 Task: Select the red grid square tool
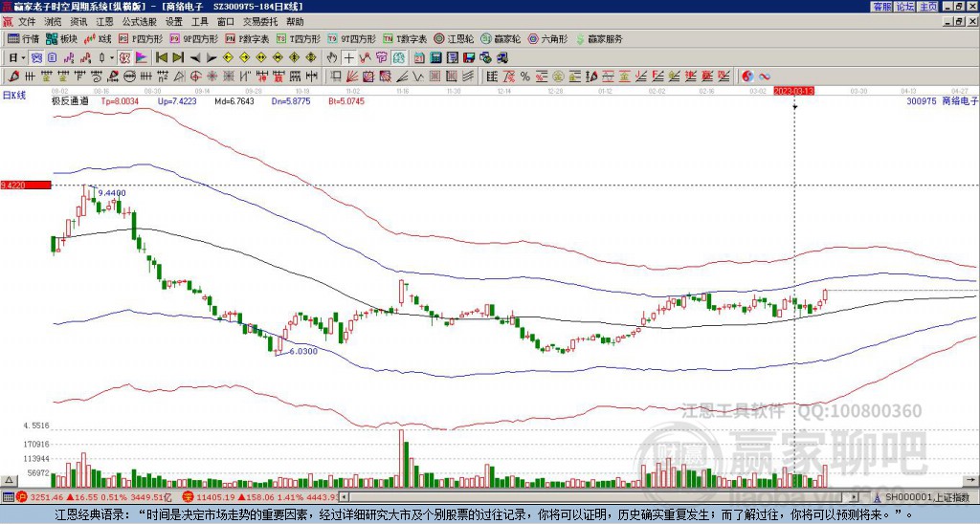(x=434, y=76)
